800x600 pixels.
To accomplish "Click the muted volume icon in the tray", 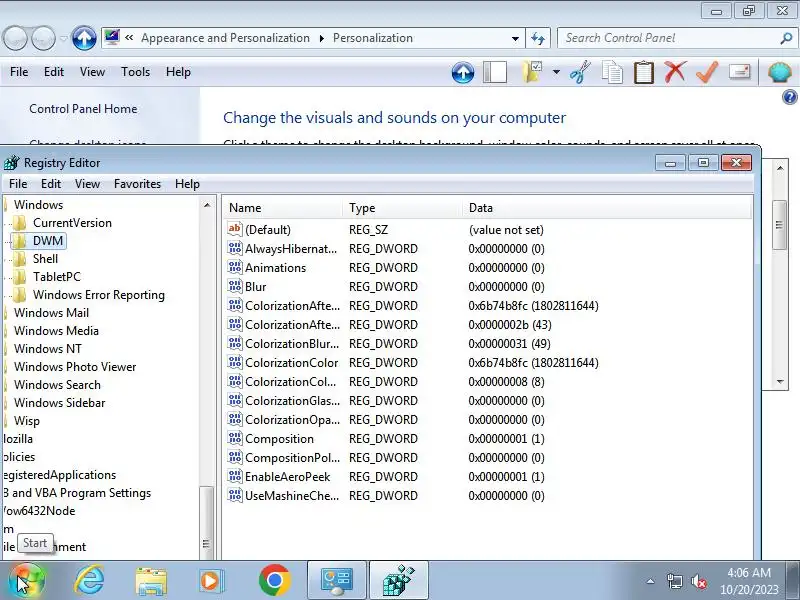I will [698, 581].
